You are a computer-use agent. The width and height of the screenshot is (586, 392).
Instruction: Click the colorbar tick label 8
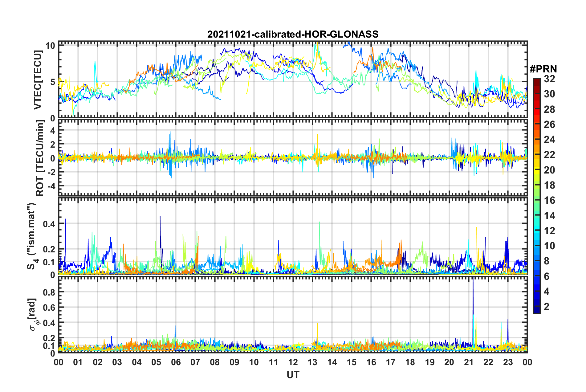click(x=547, y=261)
